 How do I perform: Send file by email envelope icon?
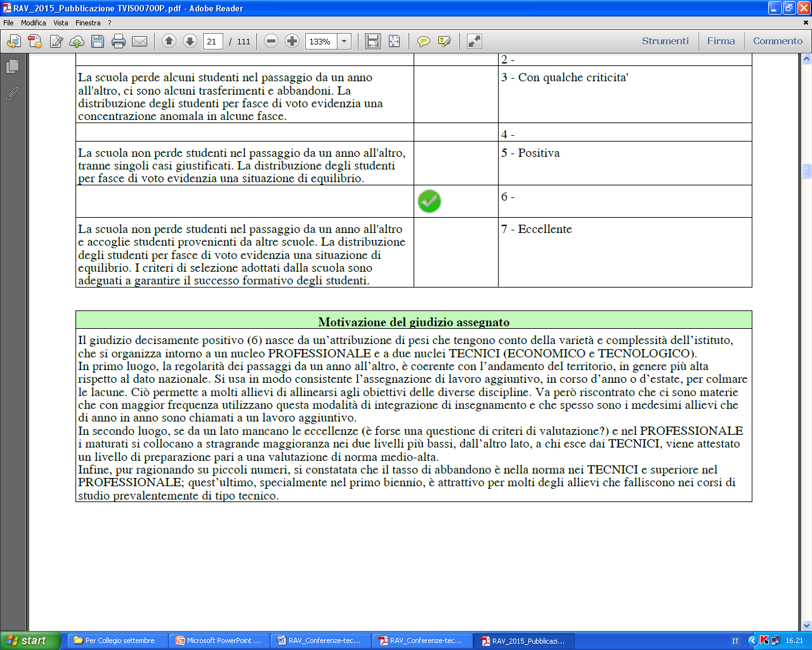point(140,41)
